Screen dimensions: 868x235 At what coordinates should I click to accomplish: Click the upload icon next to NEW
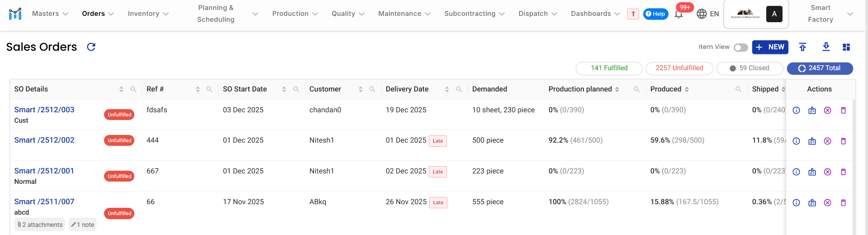click(x=802, y=47)
